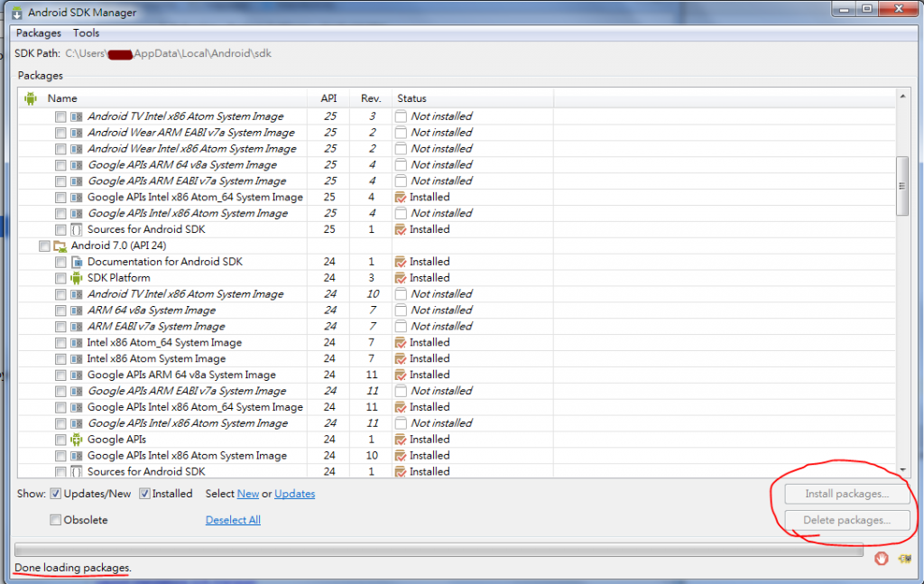
Task: Click the Updates selection link
Action: [x=295, y=494]
